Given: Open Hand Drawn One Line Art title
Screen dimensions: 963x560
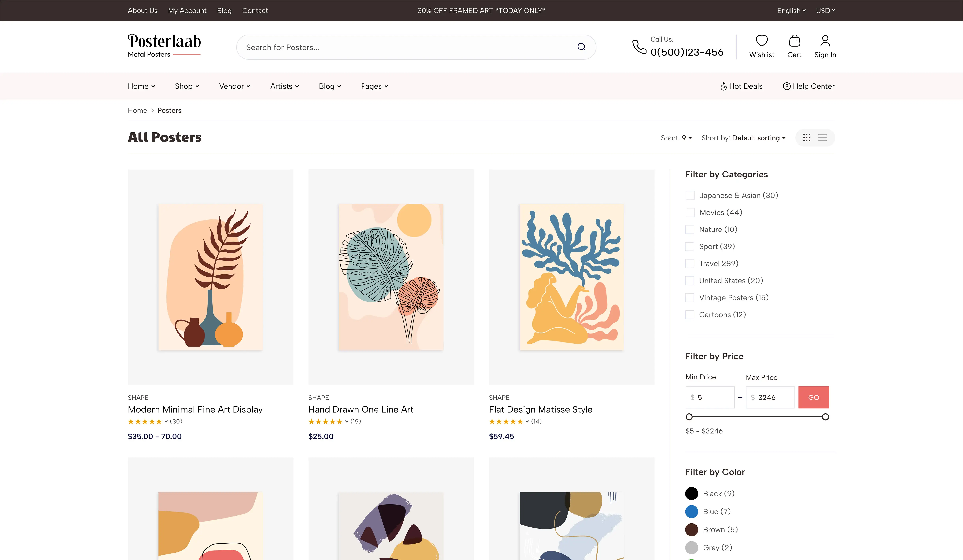Looking at the screenshot, I should click(x=361, y=409).
